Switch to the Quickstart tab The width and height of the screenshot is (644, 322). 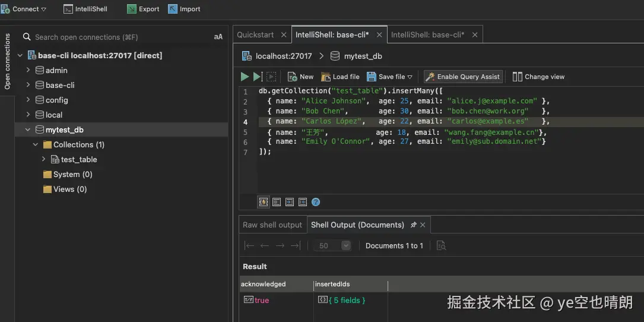tap(255, 34)
